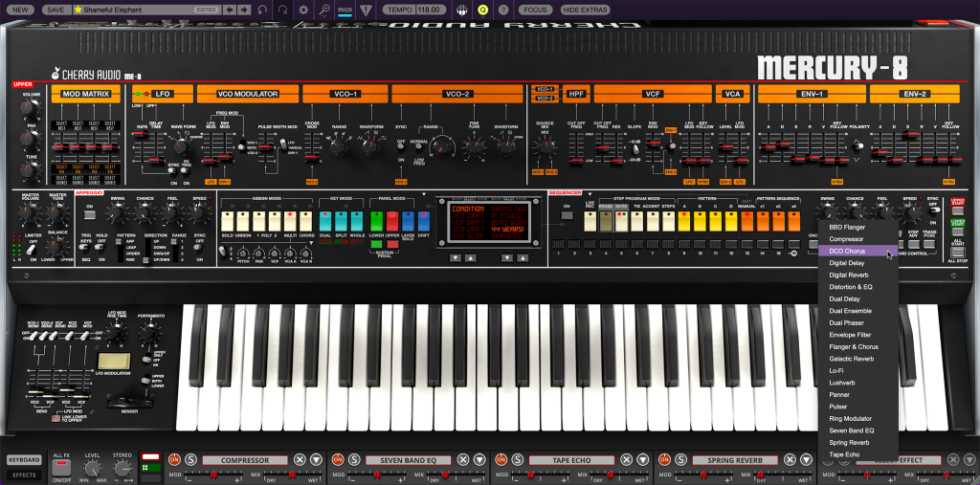Select Galactic Reverb from effect list
The height and width of the screenshot is (485, 980).
pyautogui.click(x=857, y=359)
